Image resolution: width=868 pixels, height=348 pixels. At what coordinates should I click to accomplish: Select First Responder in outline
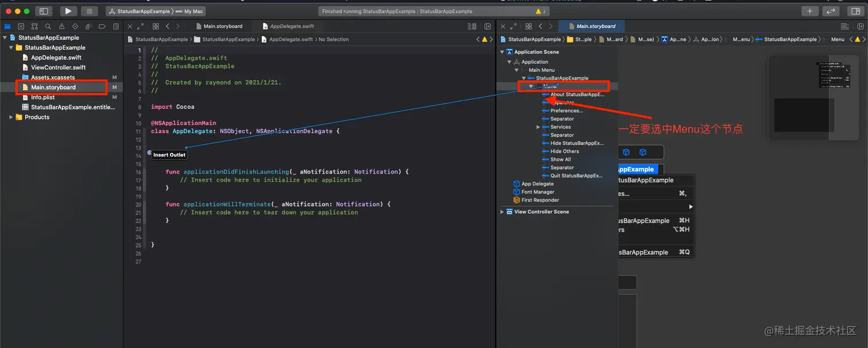click(x=540, y=200)
